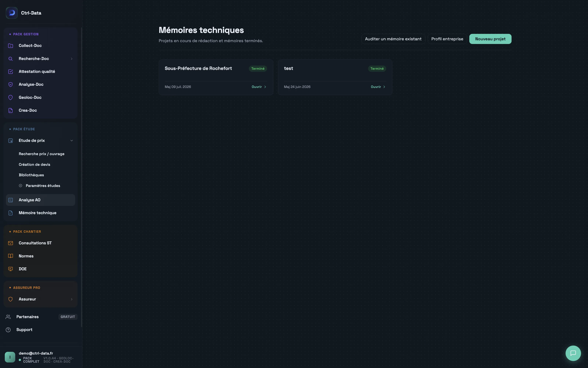The height and width of the screenshot is (368, 588).
Task: Open Paramètres études
Action: tap(43, 186)
